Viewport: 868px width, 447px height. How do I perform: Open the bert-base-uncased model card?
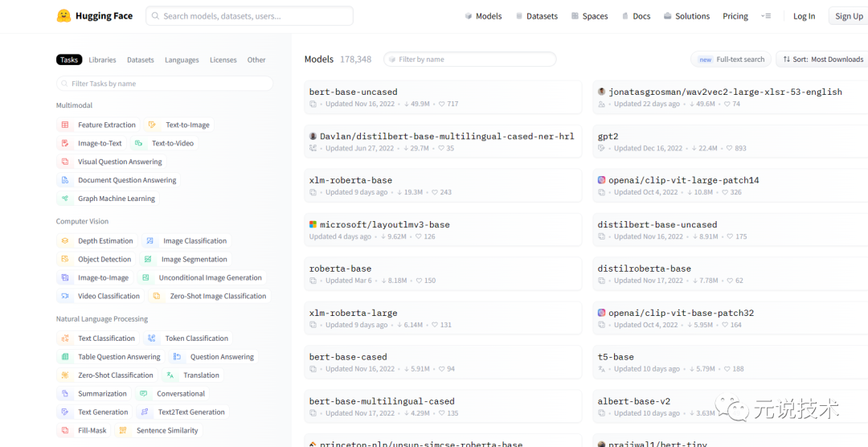443,97
